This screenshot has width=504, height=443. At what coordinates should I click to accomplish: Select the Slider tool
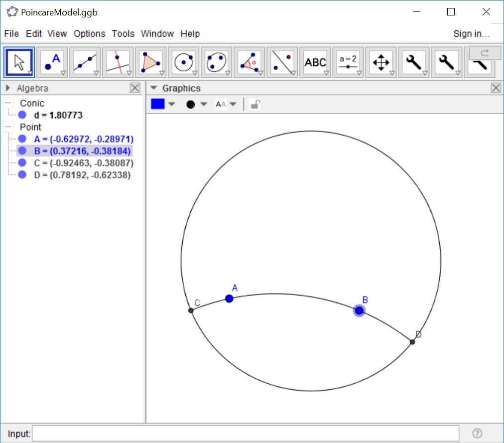348,62
